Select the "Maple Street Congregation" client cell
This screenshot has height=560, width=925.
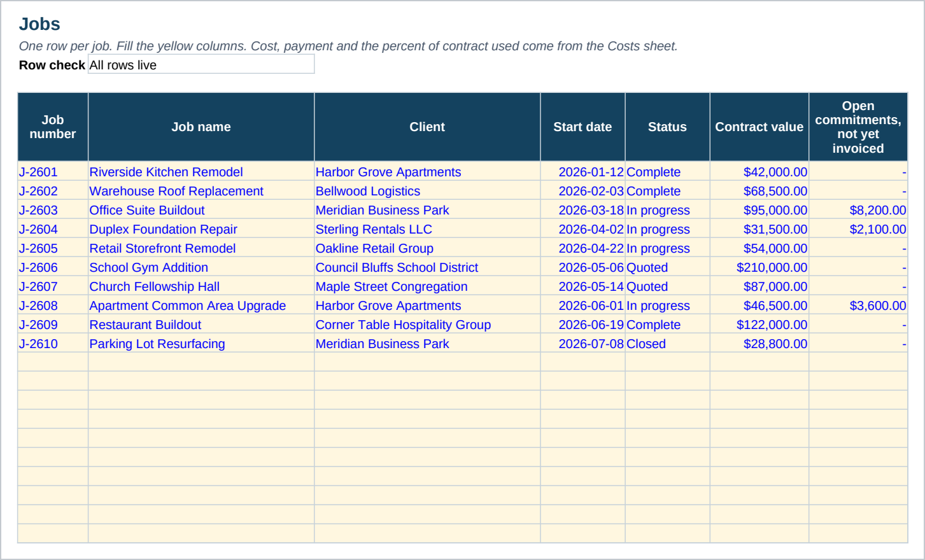pos(427,286)
